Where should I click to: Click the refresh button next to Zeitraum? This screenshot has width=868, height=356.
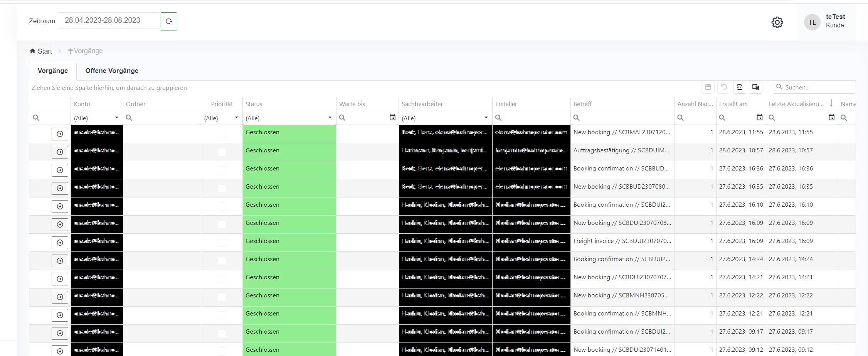[x=169, y=21]
